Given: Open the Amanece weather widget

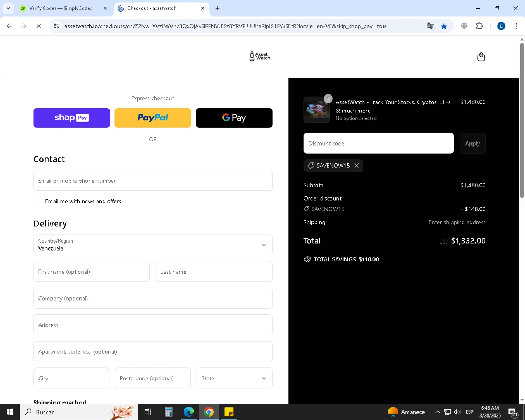Looking at the screenshot, I should click(406, 412).
